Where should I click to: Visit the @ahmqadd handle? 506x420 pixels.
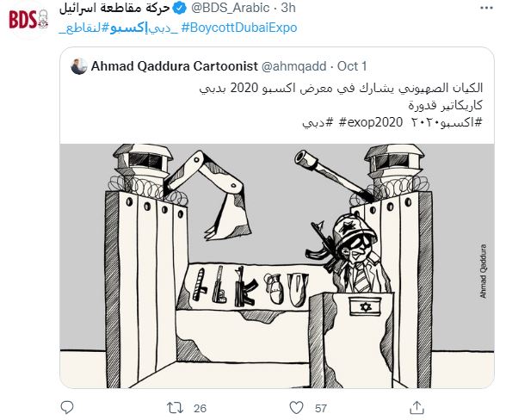(x=293, y=66)
